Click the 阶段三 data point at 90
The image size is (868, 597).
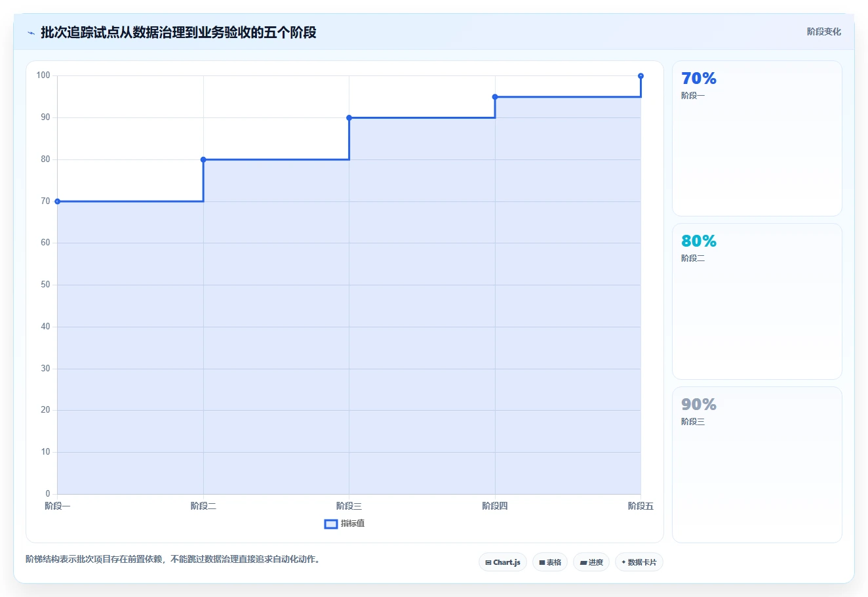(x=349, y=118)
